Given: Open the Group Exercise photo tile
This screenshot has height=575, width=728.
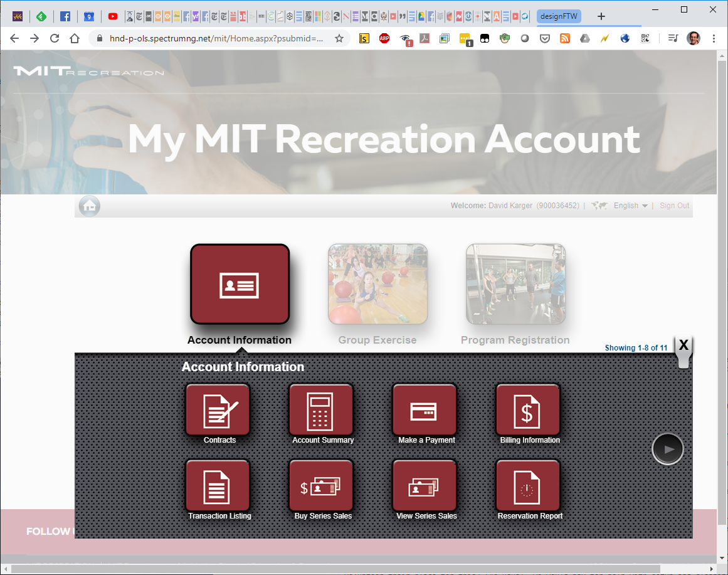Looking at the screenshot, I should coord(377,284).
